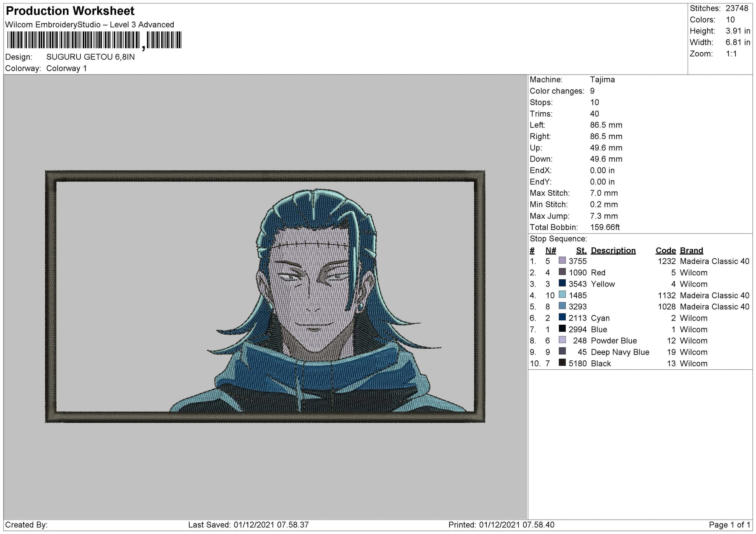
Task: Click the swatch for stop 4 code 1132
Action: (562, 295)
